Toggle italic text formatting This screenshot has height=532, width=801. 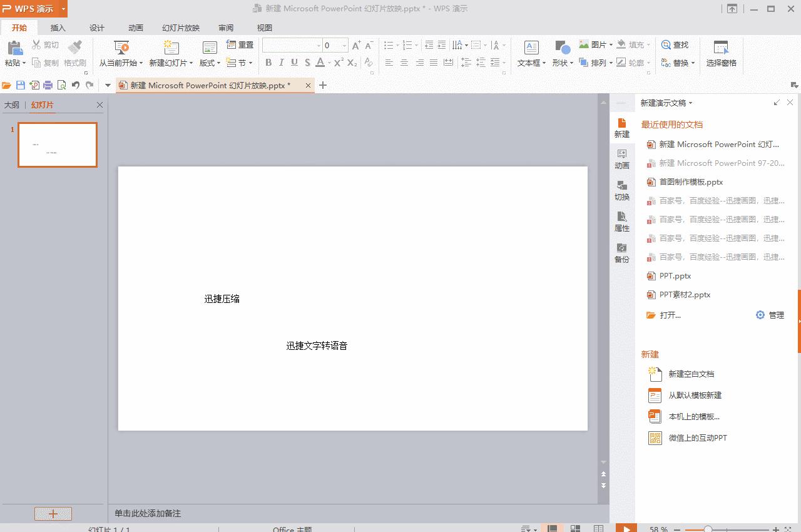[282, 63]
